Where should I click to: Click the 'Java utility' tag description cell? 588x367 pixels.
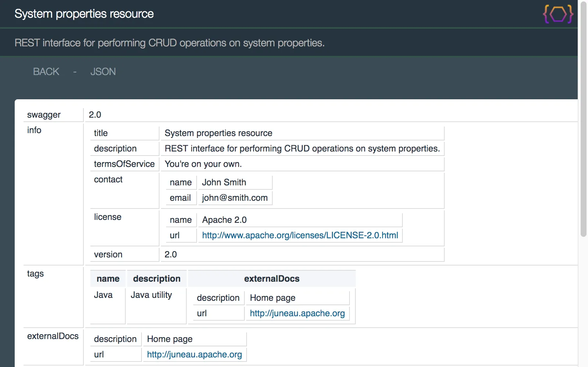coord(151,295)
